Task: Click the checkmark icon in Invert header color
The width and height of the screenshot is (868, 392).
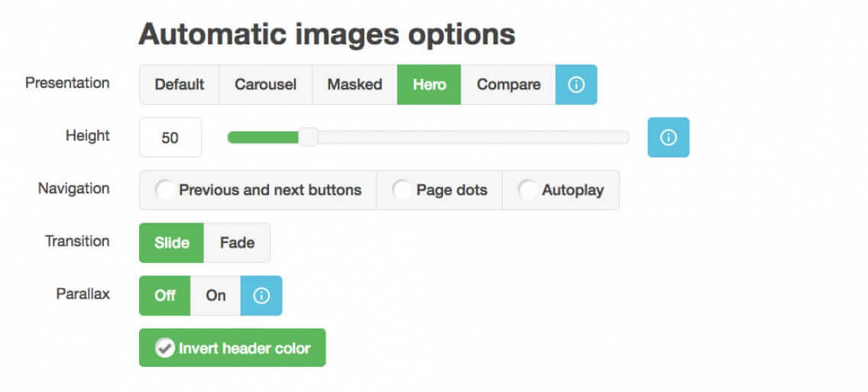Action: click(164, 348)
